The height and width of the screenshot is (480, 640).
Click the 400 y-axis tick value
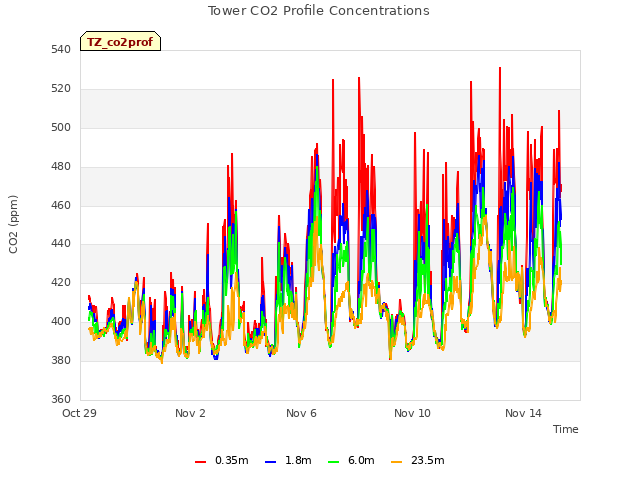coord(61,322)
